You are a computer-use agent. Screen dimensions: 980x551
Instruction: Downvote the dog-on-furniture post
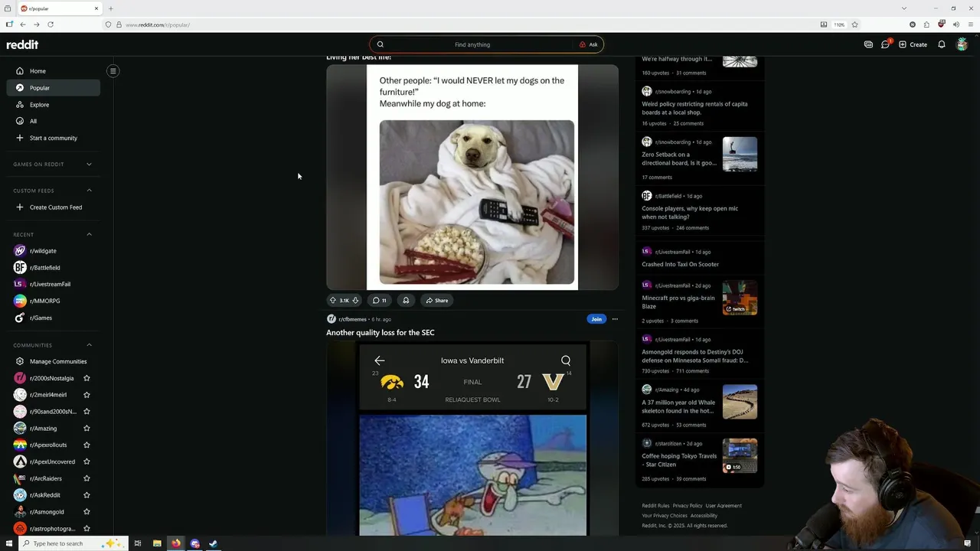point(355,300)
